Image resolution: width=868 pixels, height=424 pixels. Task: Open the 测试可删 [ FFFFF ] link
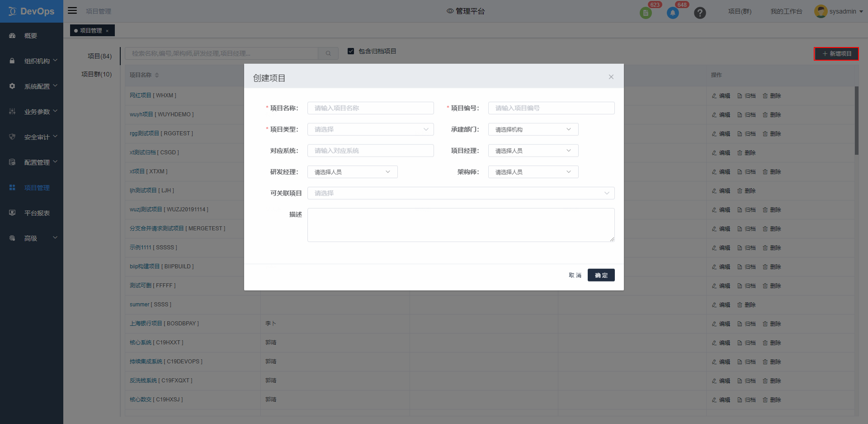coord(152,286)
